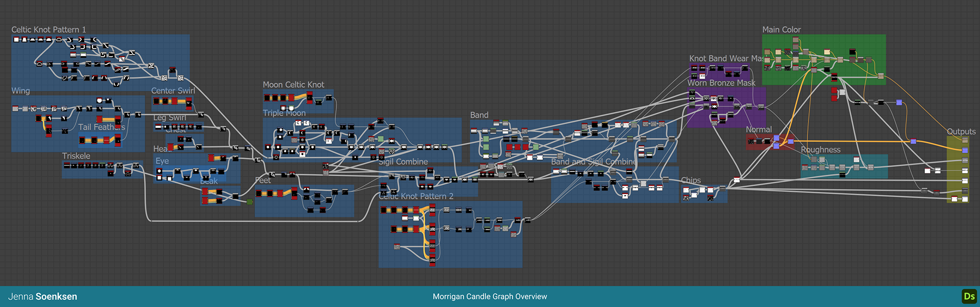Click the Leg Swirl frame title
Viewport: 980px width, 307px height.
[170, 117]
